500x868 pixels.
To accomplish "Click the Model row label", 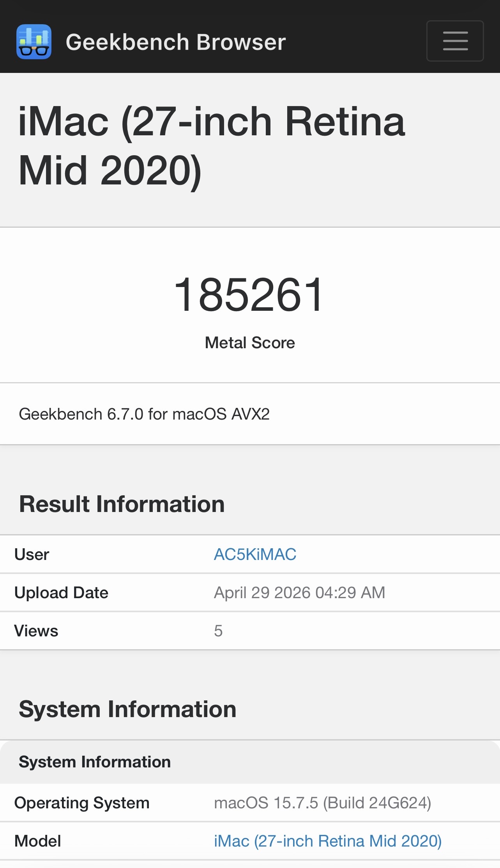I will tap(38, 841).
